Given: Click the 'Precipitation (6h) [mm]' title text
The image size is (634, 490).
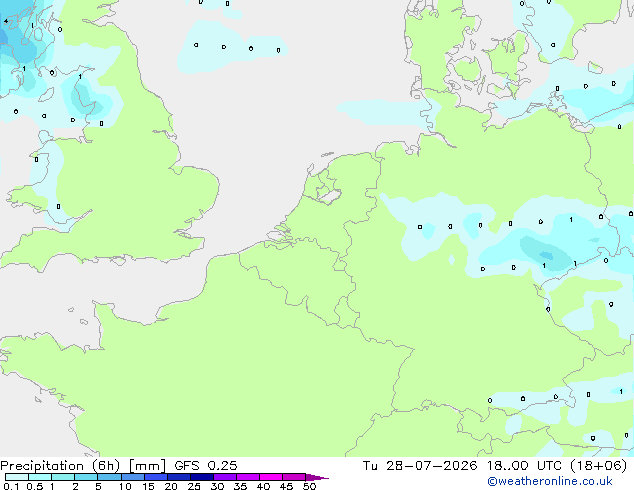Looking at the screenshot, I should click(83, 466).
